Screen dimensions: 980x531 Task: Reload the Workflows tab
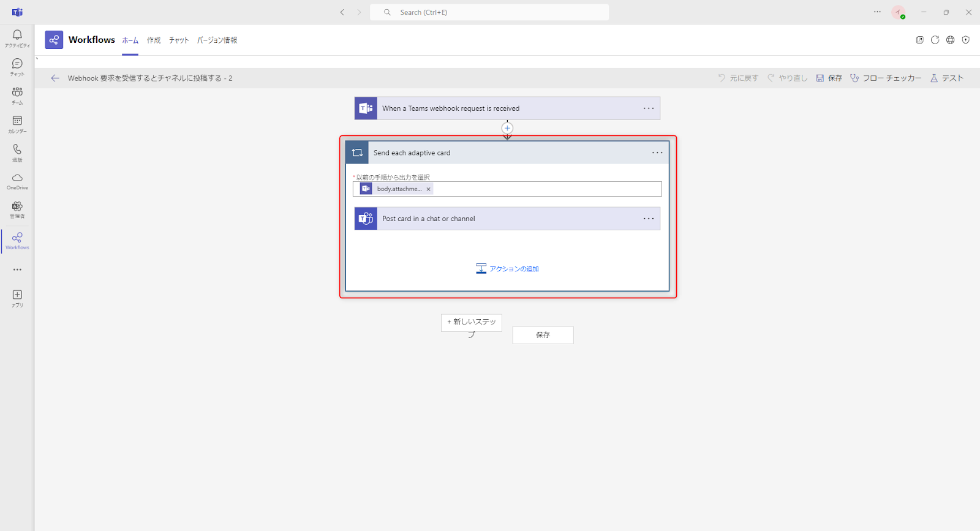(935, 40)
